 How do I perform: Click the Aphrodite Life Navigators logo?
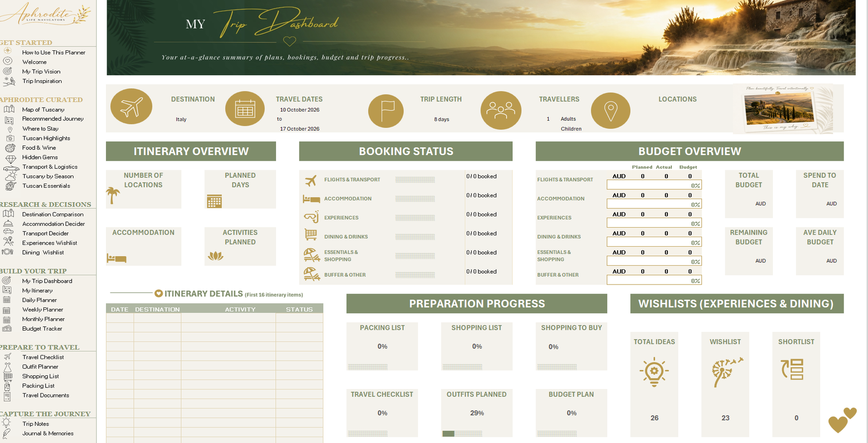[x=46, y=14]
